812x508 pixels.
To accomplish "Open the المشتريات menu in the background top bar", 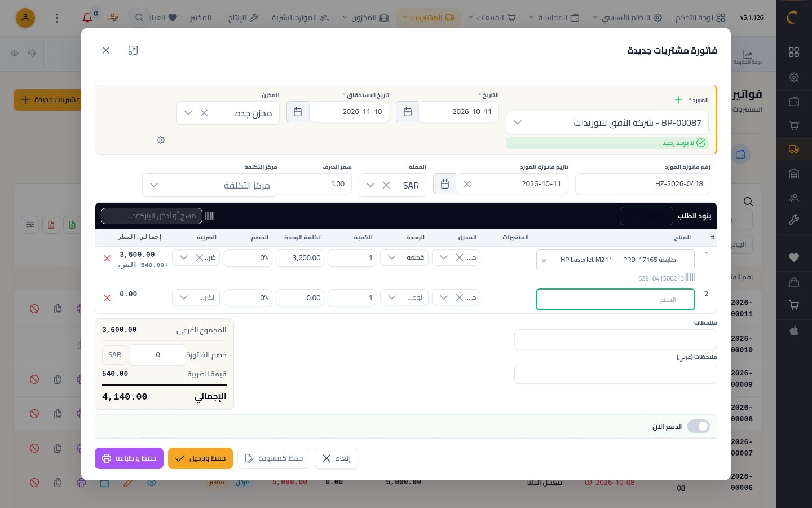I will pyautogui.click(x=429, y=18).
